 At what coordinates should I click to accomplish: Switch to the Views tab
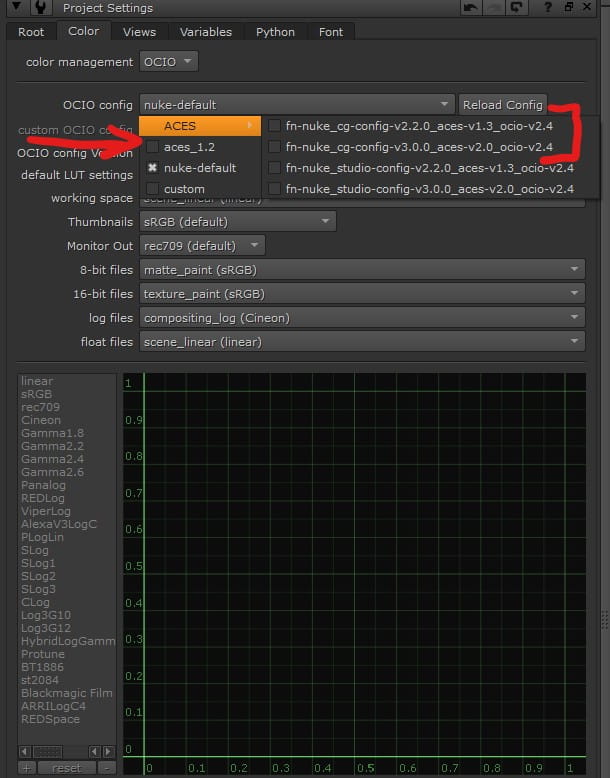coord(139,32)
